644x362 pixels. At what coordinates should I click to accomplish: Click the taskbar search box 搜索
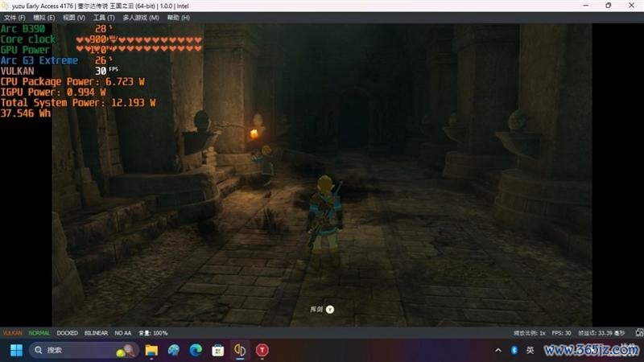(x=84, y=350)
